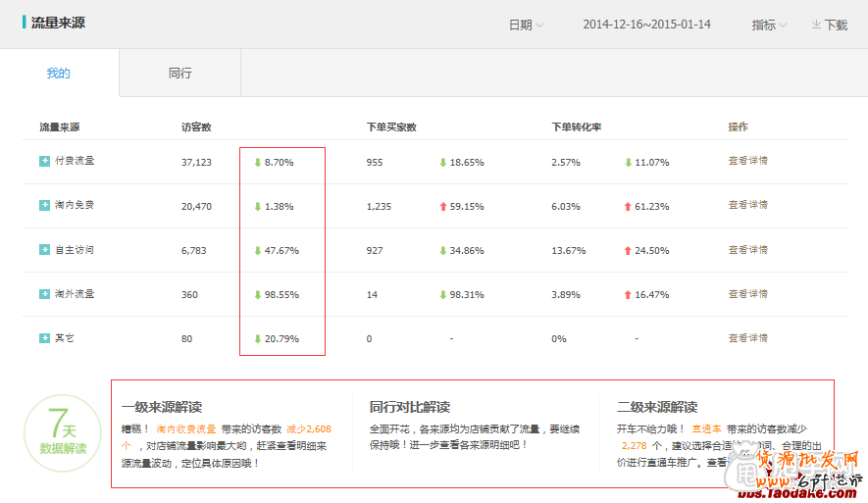The image size is (868, 503).
Task: Click visitor count 37,123
Action: click(196, 162)
